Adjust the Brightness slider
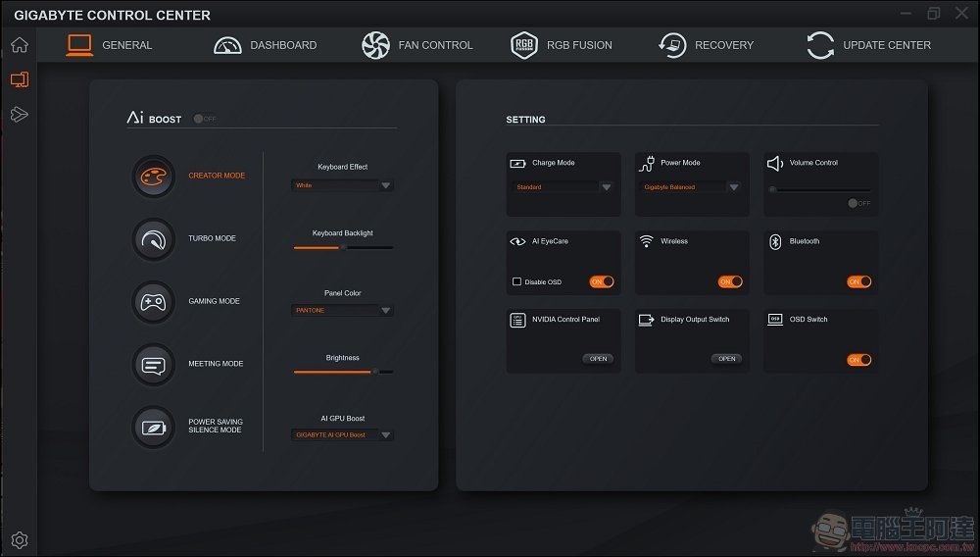 coord(343,372)
